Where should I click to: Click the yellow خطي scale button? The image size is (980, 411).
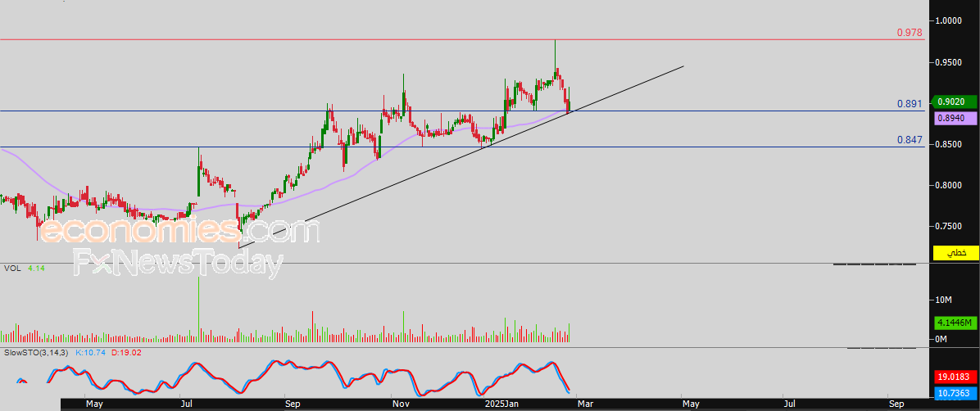tap(955, 253)
